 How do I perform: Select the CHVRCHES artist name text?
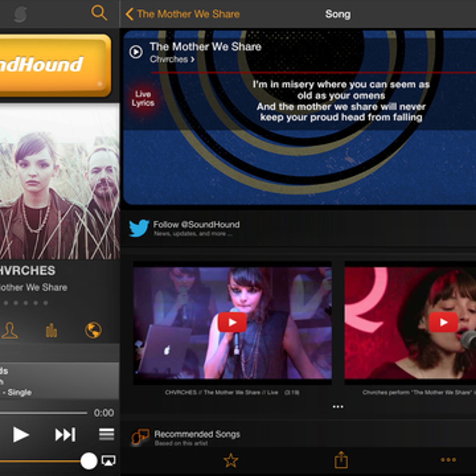(x=27, y=271)
